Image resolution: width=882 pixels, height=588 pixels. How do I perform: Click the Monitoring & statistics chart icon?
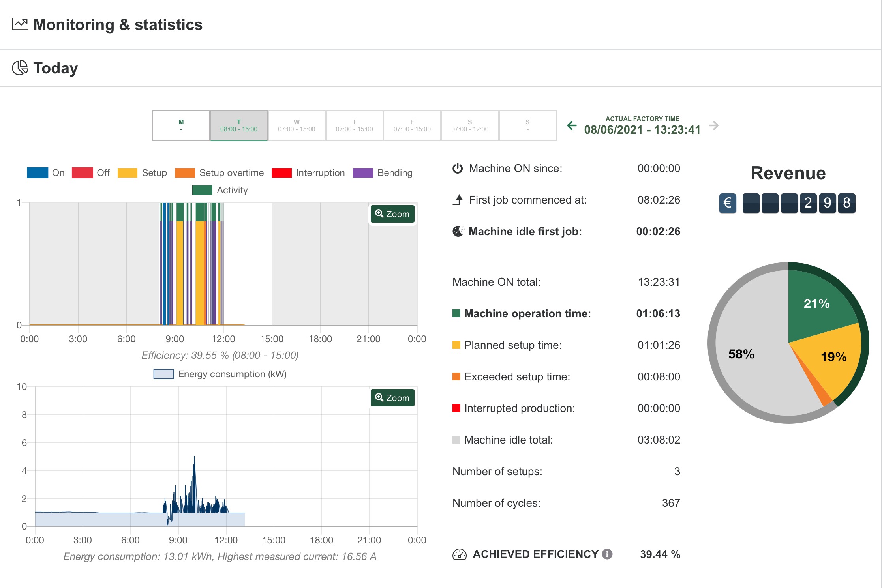[x=20, y=24]
